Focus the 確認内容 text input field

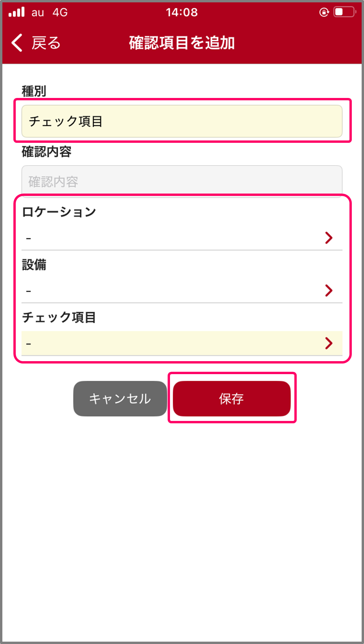[182, 181]
